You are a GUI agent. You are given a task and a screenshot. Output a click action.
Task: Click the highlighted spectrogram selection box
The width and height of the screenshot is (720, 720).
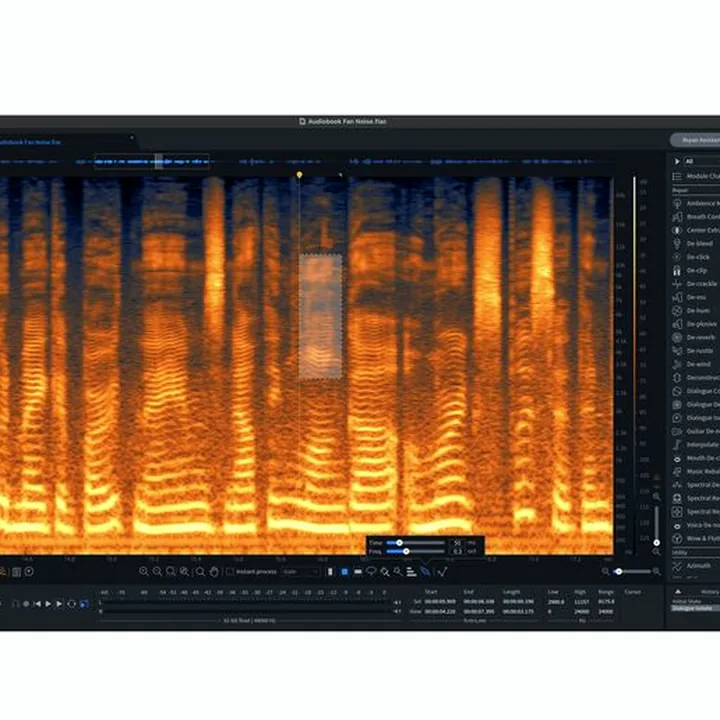tap(321, 316)
